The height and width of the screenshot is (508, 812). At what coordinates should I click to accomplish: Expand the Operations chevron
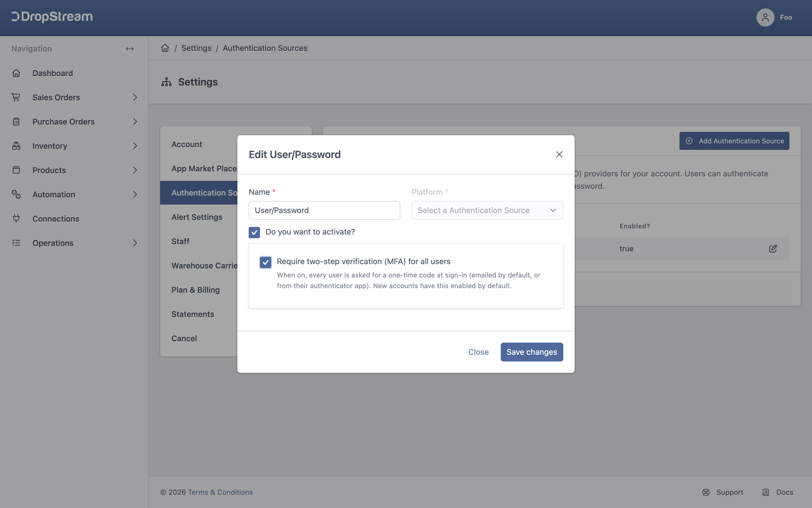click(135, 243)
